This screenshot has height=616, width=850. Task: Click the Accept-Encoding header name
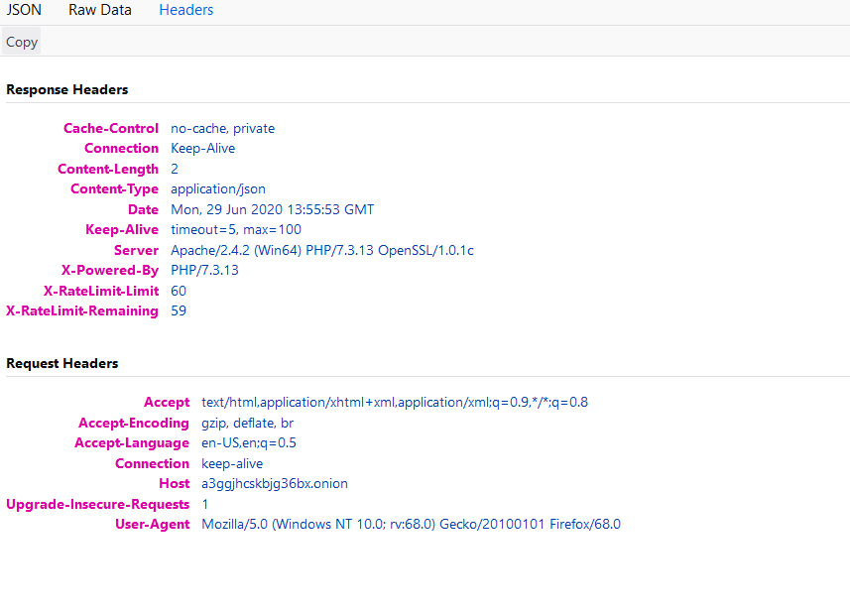(134, 423)
